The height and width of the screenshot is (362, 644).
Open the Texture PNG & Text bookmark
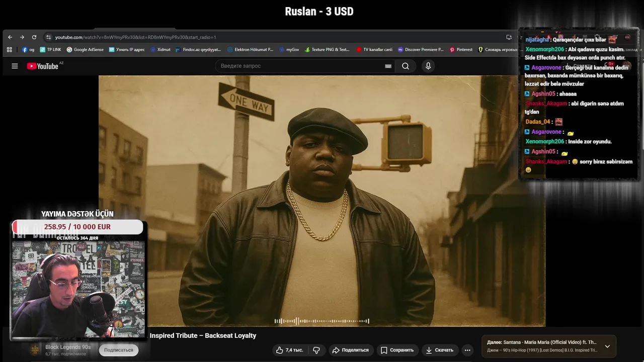(327, 50)
